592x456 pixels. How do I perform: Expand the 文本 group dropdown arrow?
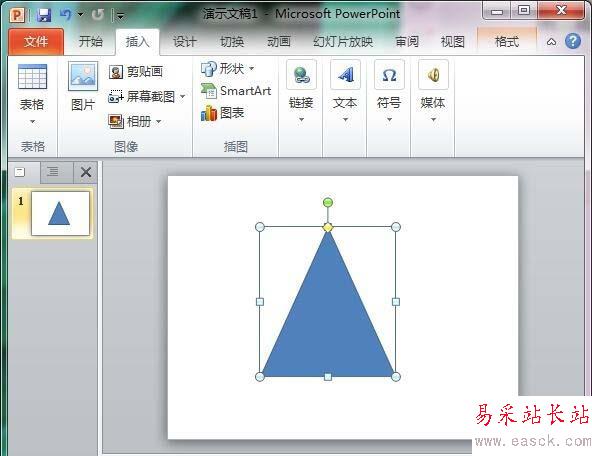[x=345, y=120]
